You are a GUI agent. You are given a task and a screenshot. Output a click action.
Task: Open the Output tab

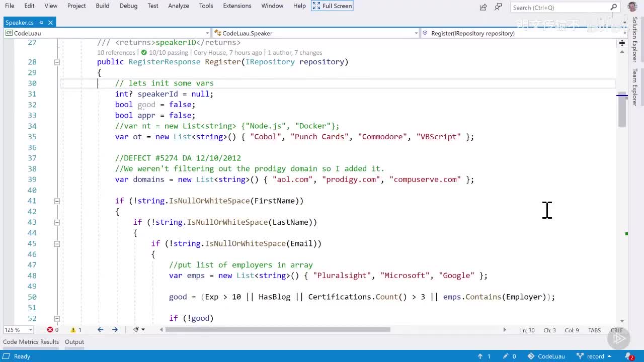click(74, 342)
